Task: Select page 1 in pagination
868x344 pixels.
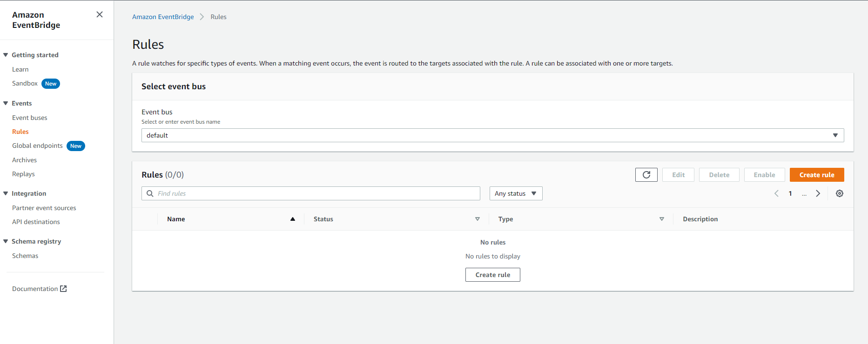Action: (790, 193)
